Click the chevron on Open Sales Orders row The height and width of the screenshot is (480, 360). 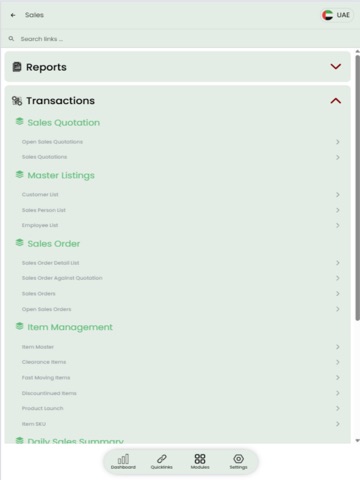point(338,309)
